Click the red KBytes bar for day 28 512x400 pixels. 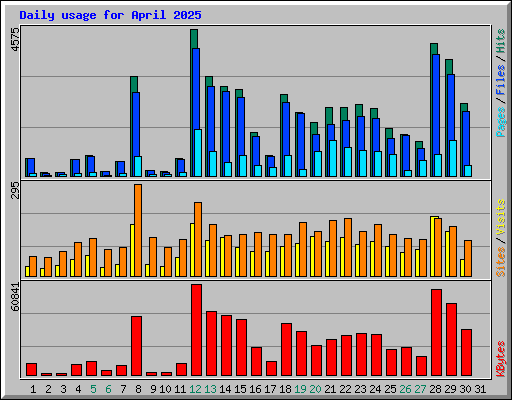pyautogui.click(x=436, y=333)
